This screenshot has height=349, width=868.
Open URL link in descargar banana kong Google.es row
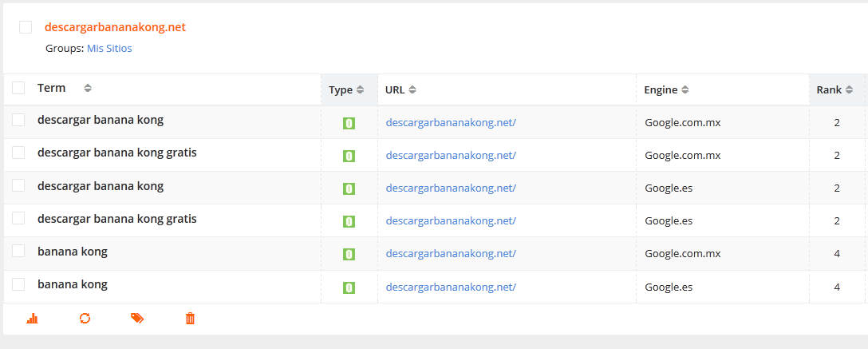tap(451, 188)
